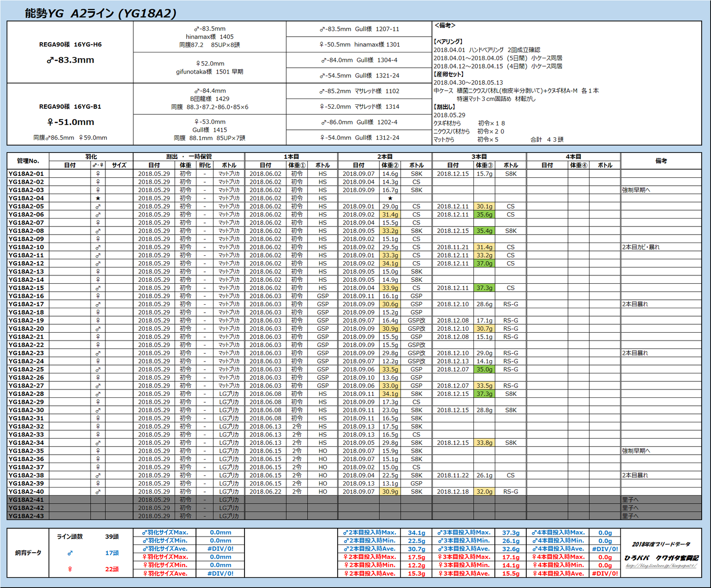Click the 里子へ remark in row YG18A2-41

point(630,500)
